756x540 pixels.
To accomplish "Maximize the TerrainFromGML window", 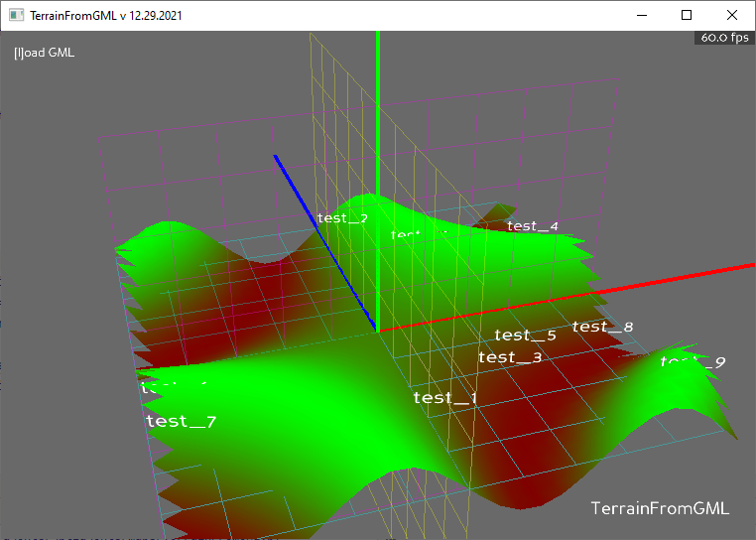I will 687,16.
